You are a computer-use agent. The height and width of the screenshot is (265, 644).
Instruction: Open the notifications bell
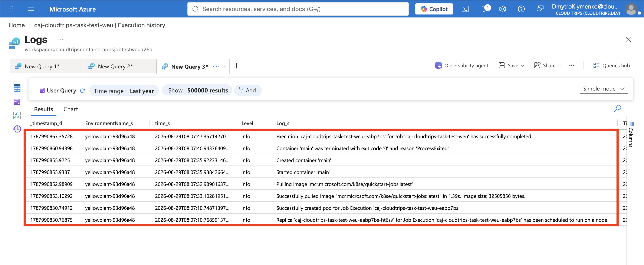pos(484,9)
